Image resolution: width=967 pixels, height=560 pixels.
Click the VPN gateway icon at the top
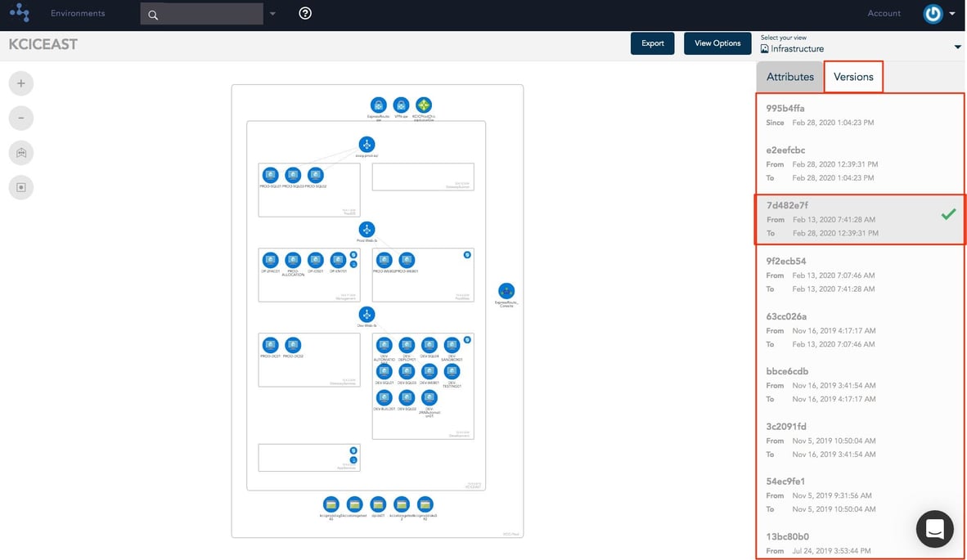[401, 105]
